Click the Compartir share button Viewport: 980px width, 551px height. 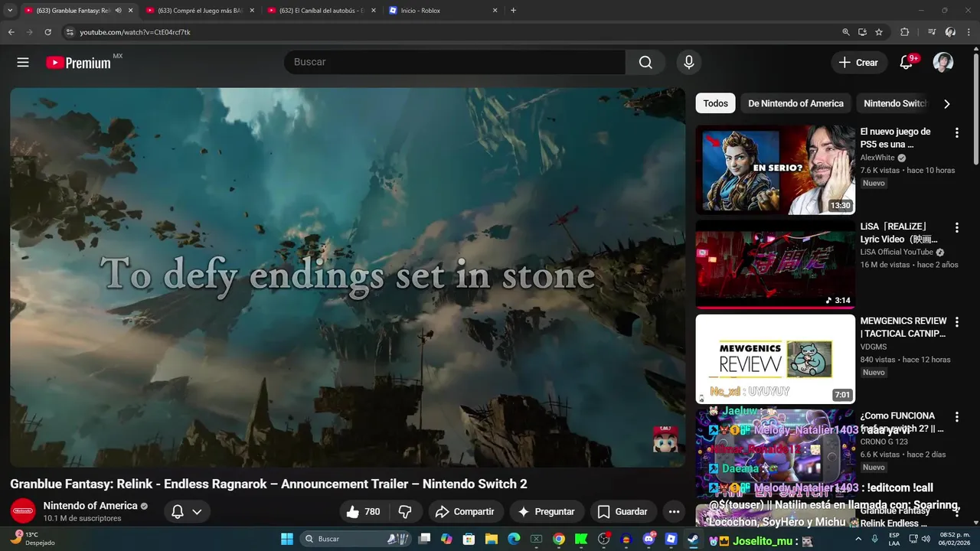[465, 512]
